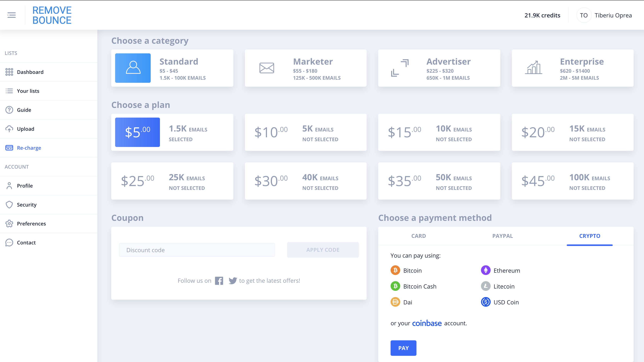Image resolution: width=644 pixels, height=362 pixels.
Task: Click the coinbase link
Action: (x=427, y=323)
